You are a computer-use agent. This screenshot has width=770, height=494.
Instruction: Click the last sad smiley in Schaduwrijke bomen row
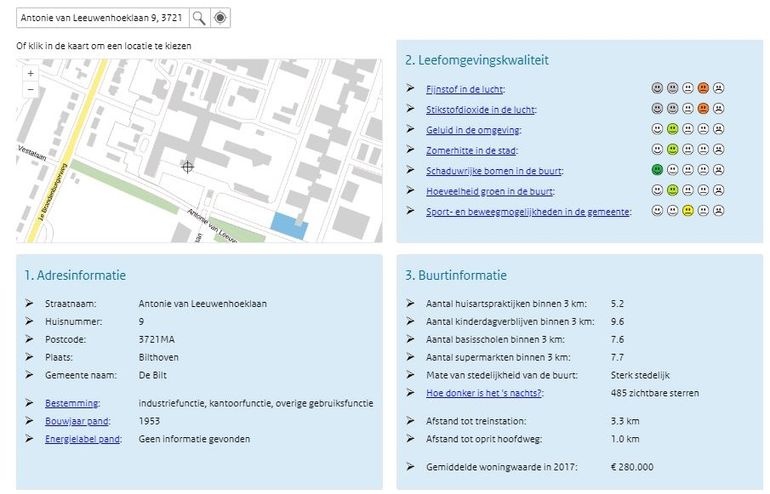[x=718, y=170]
